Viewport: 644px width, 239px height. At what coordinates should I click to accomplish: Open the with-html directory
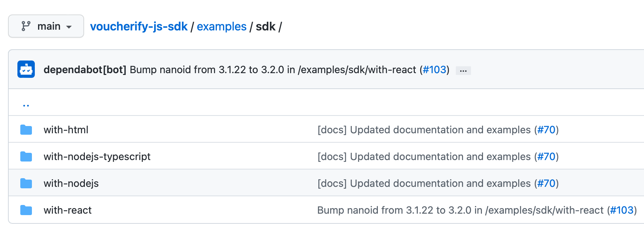(x=66, y=130)
